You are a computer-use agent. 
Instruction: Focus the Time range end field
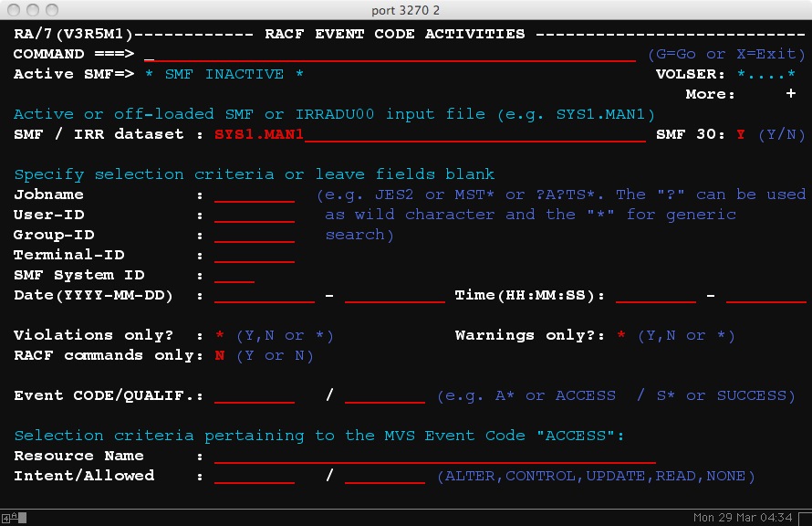[x=765, y=295]
